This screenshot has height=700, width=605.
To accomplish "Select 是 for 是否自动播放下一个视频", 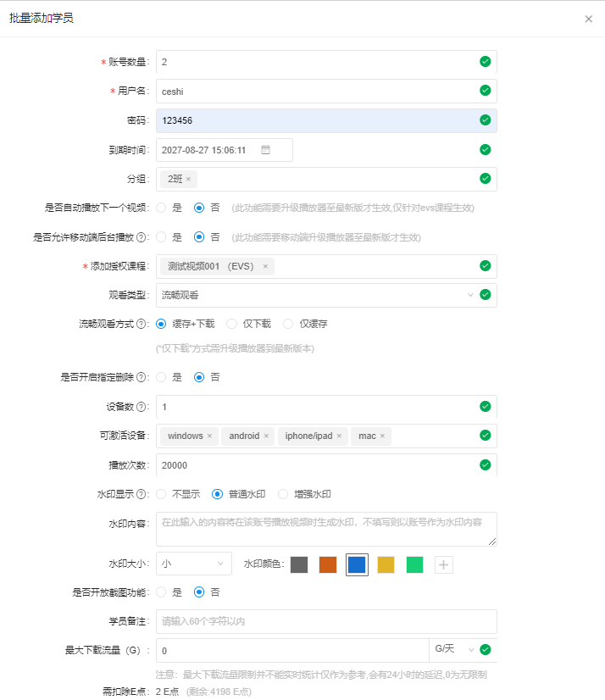I will (161, 208).
